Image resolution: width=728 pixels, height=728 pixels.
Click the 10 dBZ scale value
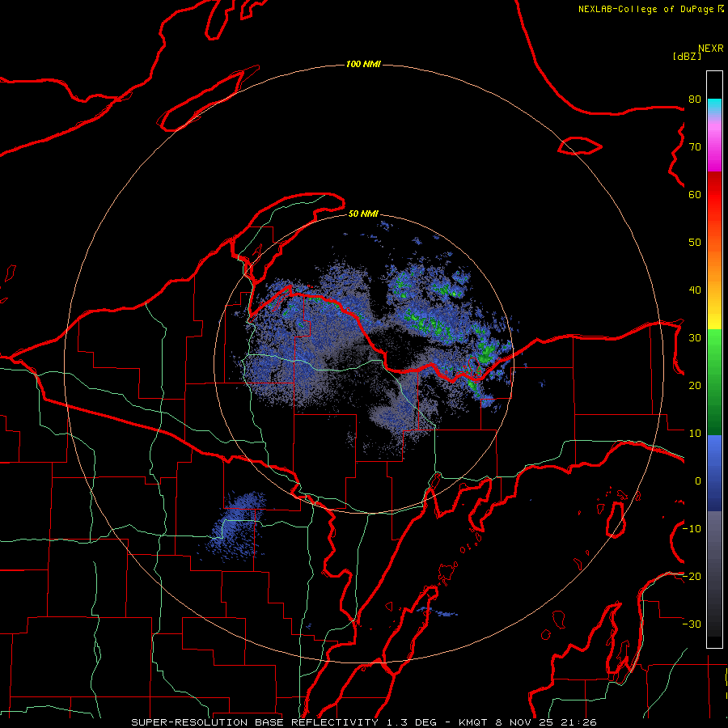(x=695, y=434)
